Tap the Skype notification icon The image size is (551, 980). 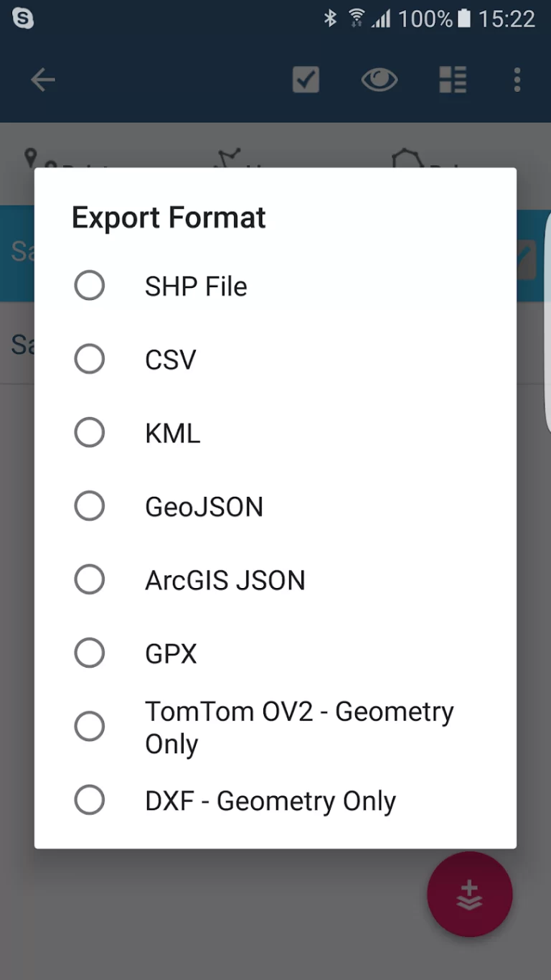coord(23,19)
